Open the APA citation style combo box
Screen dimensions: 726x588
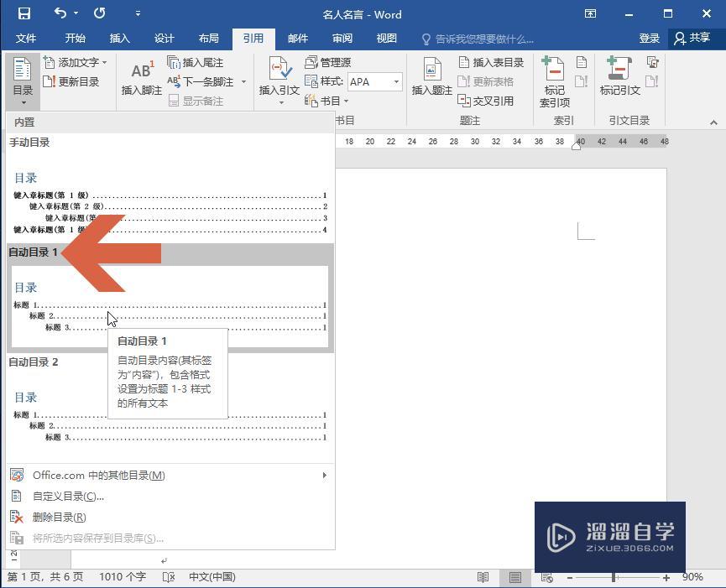(375, 82)
